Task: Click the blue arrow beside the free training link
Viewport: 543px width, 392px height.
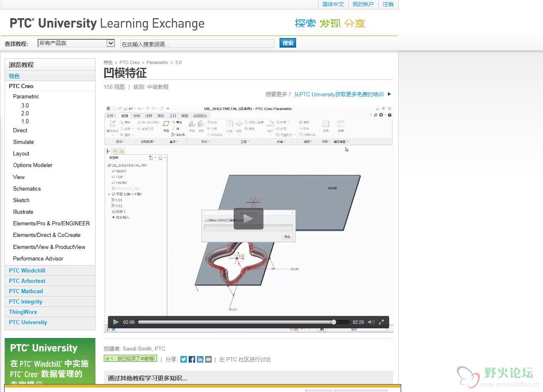Action: point(389,94)
